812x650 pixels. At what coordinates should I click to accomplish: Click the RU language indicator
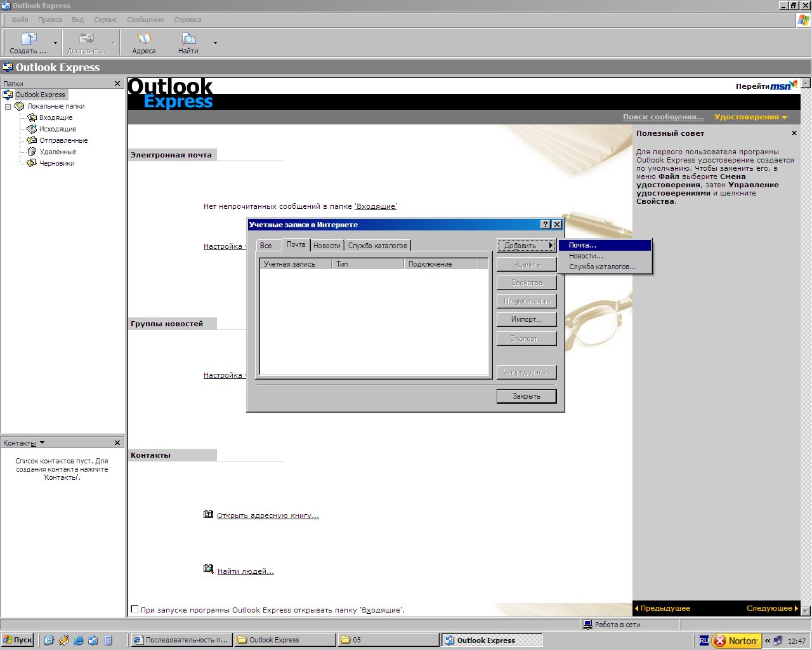(704, 640)
